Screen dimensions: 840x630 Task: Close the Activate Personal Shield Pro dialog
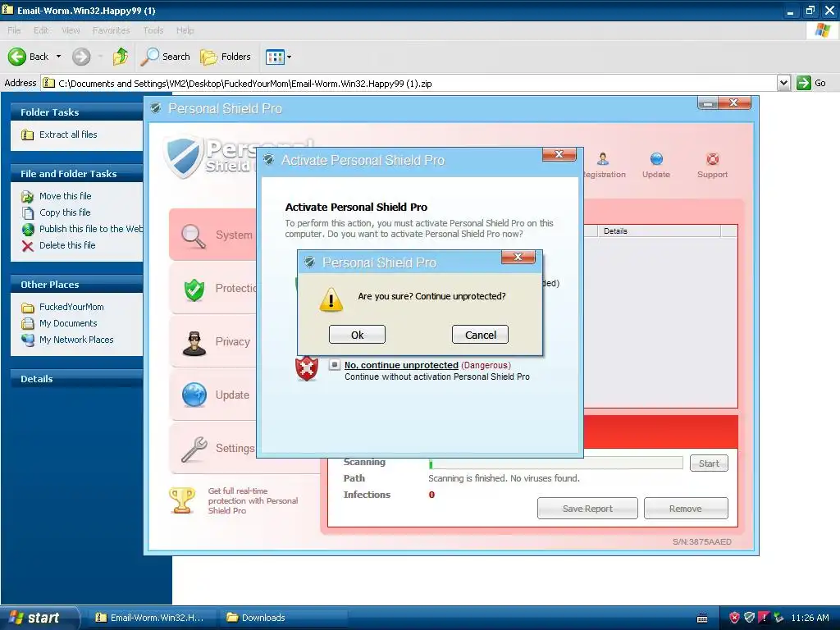[559, 154]
